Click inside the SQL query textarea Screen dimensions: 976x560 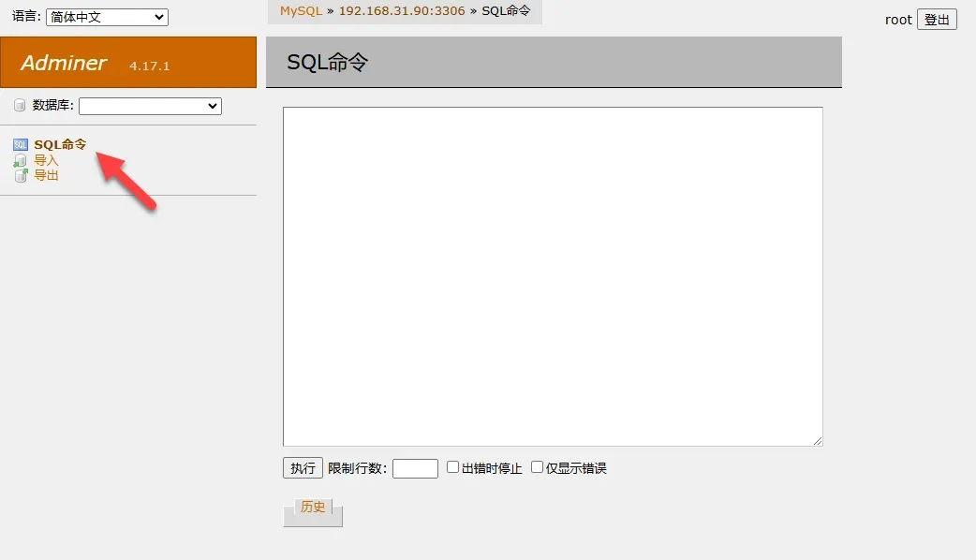(x=552, y=274)
